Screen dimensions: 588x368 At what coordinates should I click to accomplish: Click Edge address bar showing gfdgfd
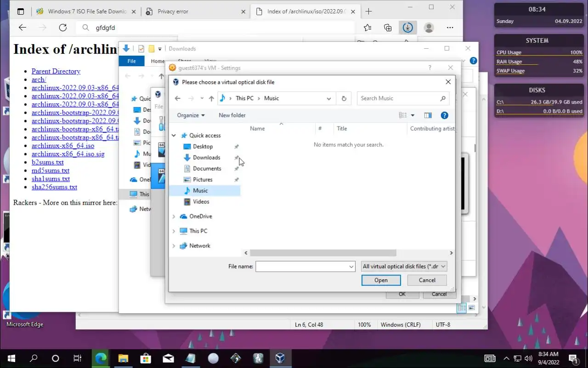point(216,28)
